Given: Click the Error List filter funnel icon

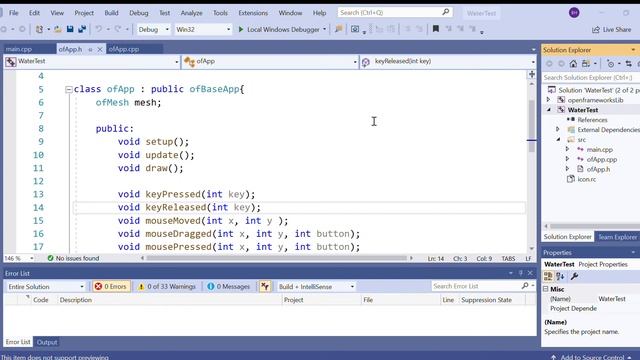Looking at the screenshot, I should 265,287.
